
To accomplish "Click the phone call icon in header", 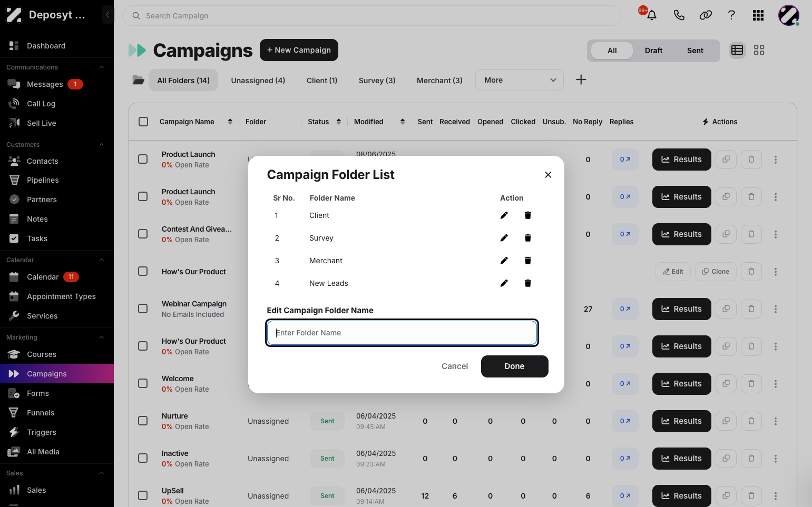I will [679, 15].
